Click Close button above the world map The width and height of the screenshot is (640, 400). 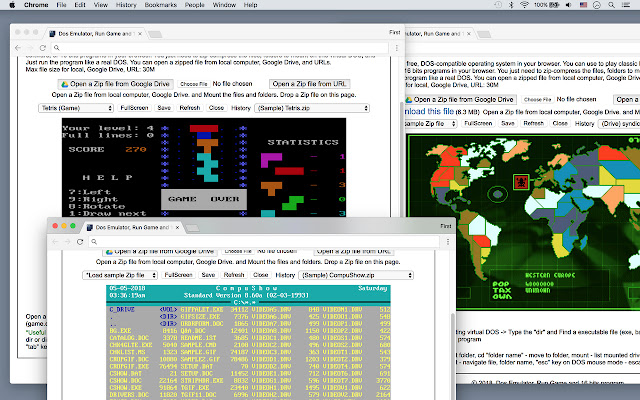(x=560, y=123)
